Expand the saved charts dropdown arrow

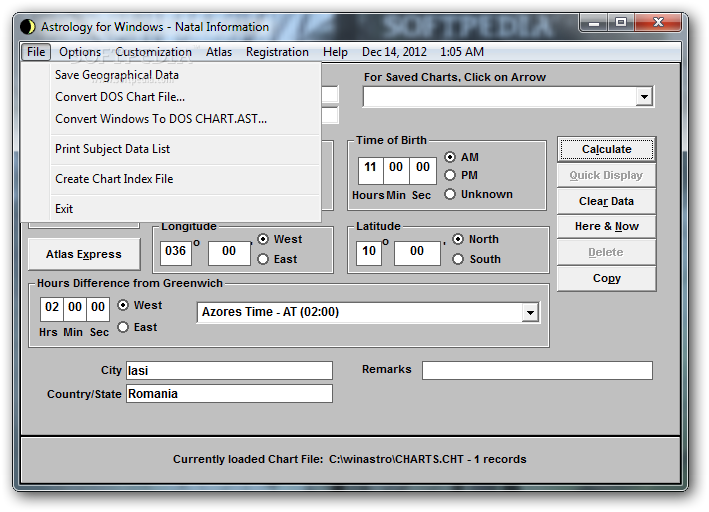click(x=644, y=96)
